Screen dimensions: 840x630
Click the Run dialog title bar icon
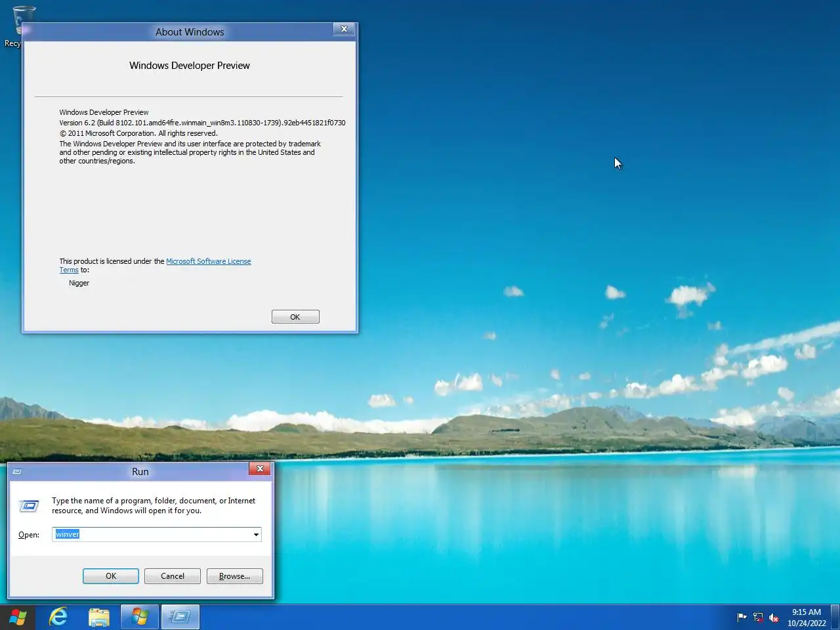[18, 471]
